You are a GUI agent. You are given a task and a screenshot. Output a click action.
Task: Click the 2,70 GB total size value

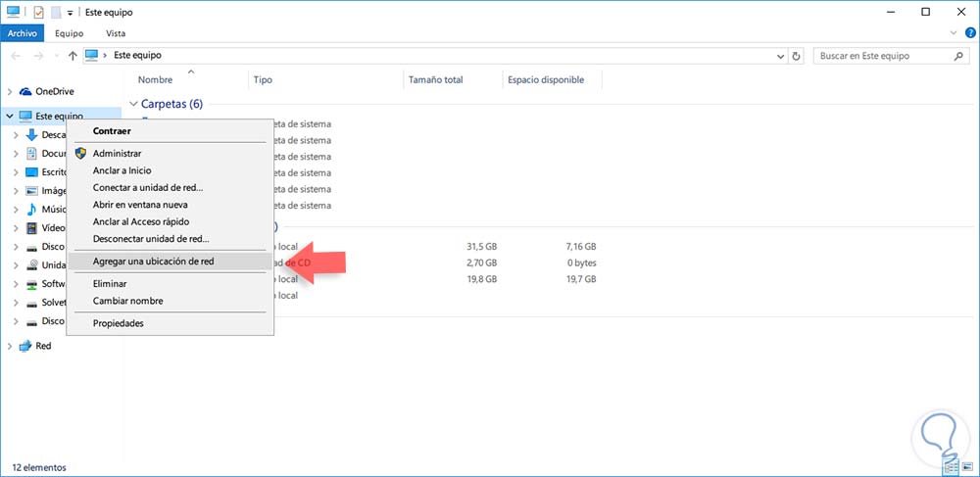click(x=481, y=262)
